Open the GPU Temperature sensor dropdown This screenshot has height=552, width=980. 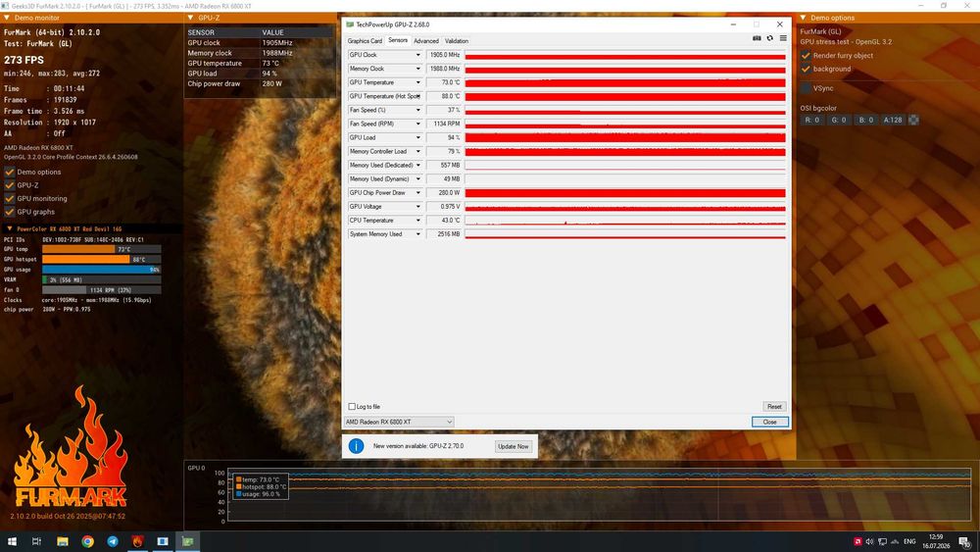coord(418,82)
